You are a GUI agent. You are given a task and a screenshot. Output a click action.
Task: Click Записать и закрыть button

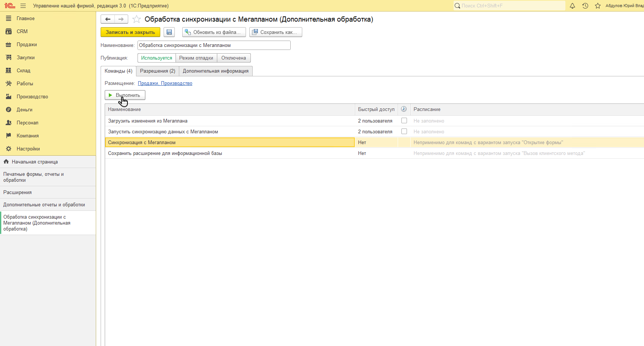130,32
